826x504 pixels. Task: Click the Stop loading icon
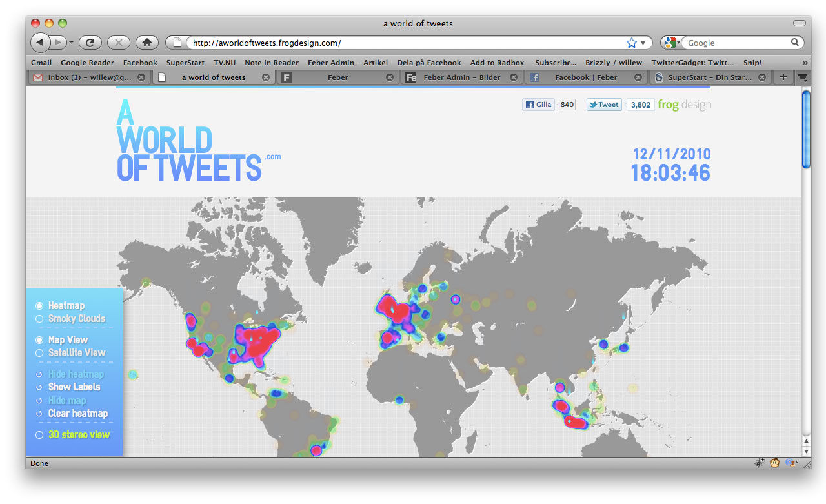[x=118, y=43]
